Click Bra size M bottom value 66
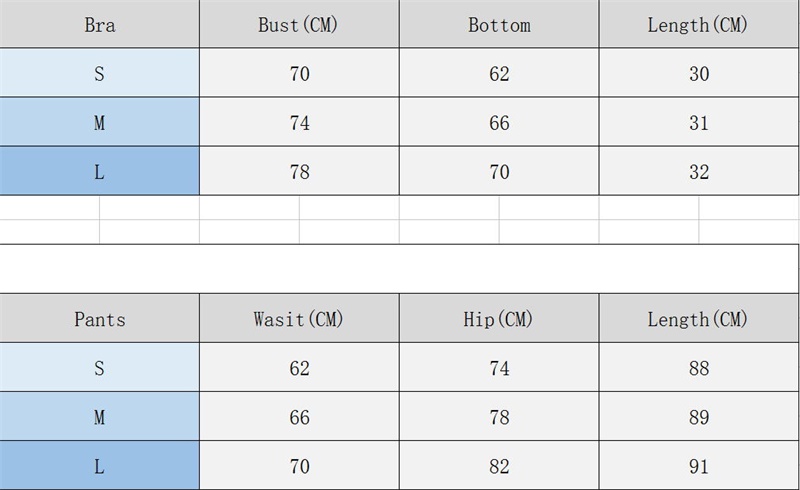This screenshot has height=490, width=800. 499,122
